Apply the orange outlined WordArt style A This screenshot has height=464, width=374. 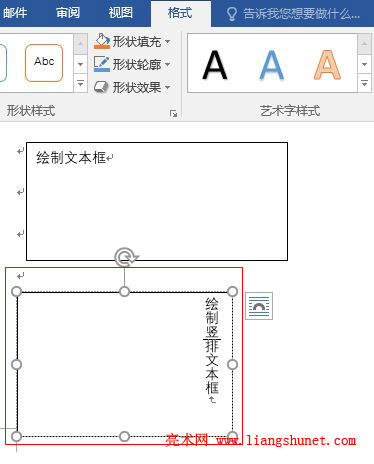(x=327, y=65)
